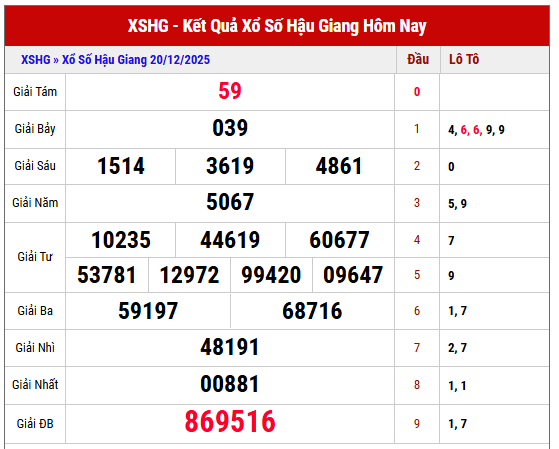Image resolution: width=559 pixels, height=449 pixels.
Task: Click the red title XSHG - Kết Quả Xổ Số Hậu Giang Hôm Nay
Action: point(277,26)
